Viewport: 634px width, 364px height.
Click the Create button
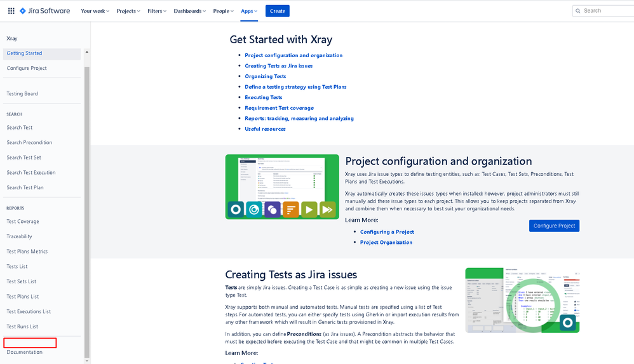278,11
